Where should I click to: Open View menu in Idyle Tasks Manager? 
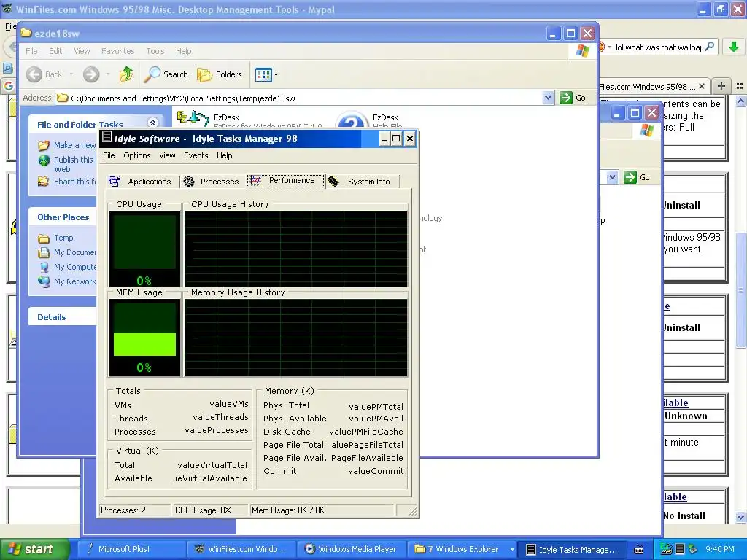(167, 155)
